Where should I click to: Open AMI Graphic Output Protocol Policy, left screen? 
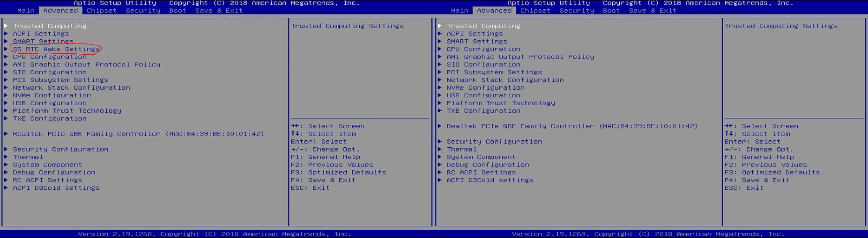(x=87, y=65)
